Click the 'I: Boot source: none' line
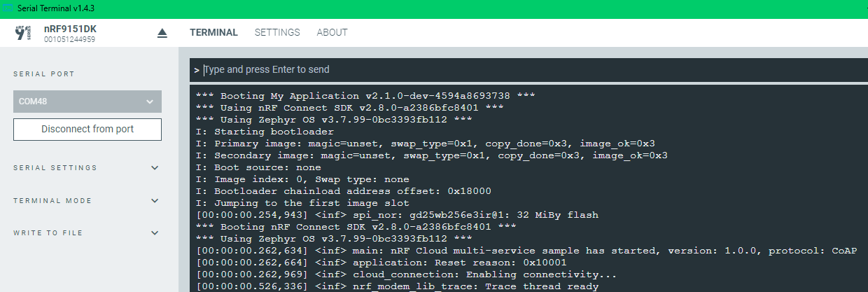The image size is (868, 292). point(259,167)
